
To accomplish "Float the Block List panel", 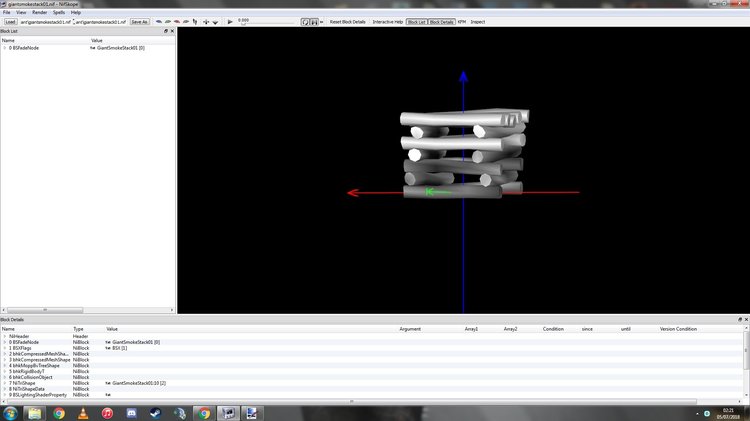I will 166,31.
